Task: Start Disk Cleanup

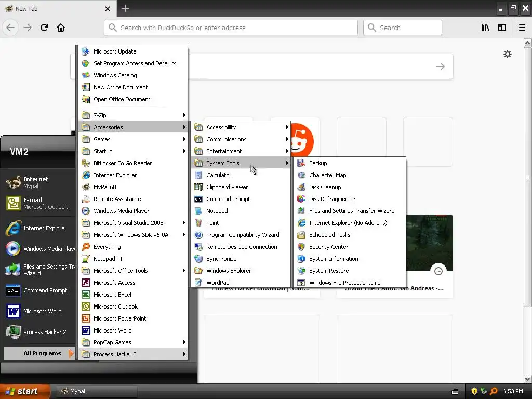Action: pos(350,187)
